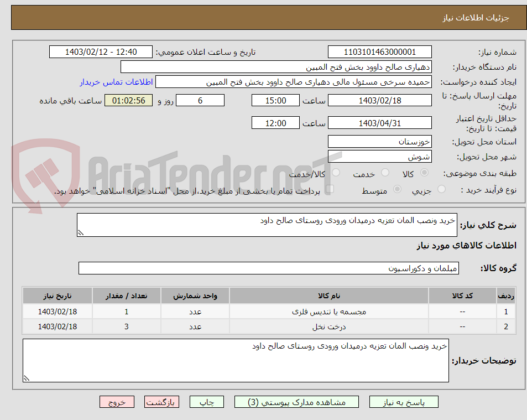Click the پاسخ به نیاز button

[x=404, y=402]
